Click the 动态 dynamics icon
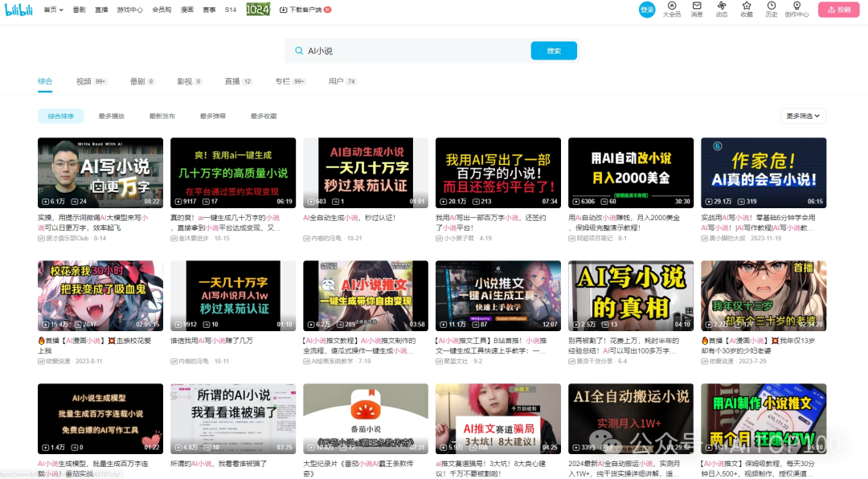This screenshot has width=868, height=479. 722,10
